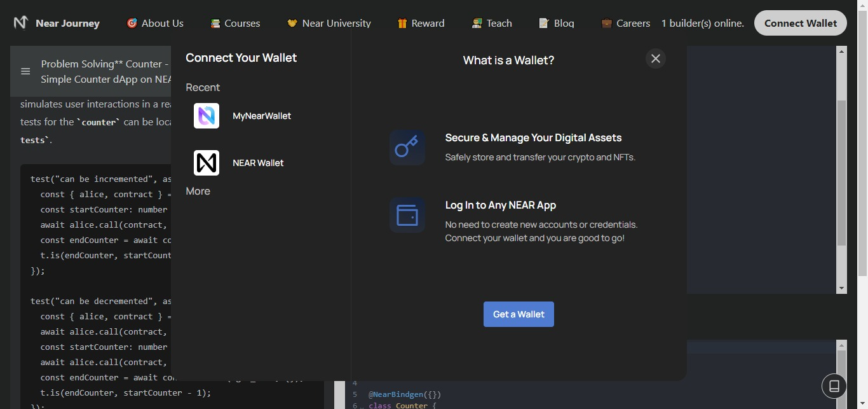Click the 'More' section label

tap(198, 191)
